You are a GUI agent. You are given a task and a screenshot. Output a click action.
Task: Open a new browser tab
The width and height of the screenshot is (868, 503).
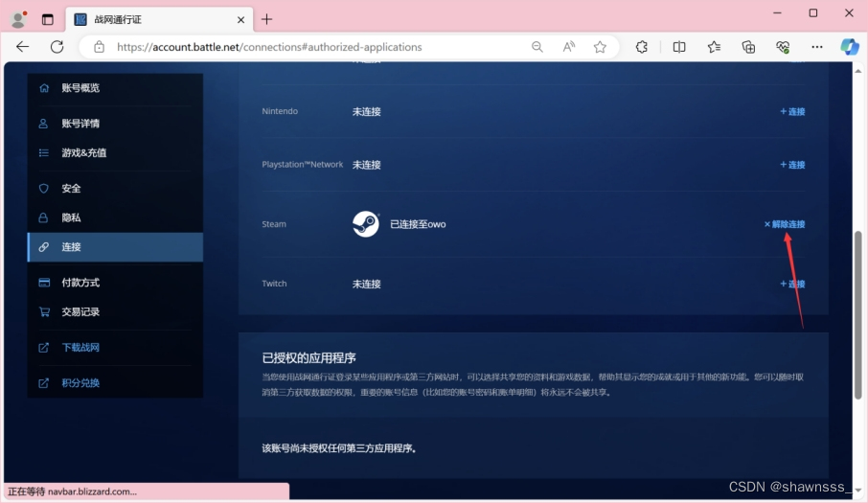pos(267,19)
